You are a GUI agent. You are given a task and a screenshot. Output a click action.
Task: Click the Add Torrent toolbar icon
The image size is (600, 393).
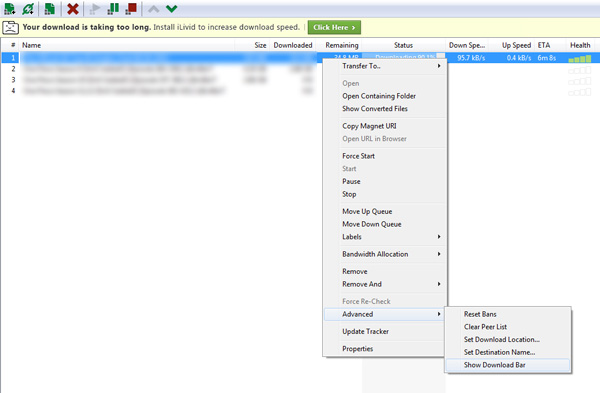pyautogui.click(x=9, y=8)
